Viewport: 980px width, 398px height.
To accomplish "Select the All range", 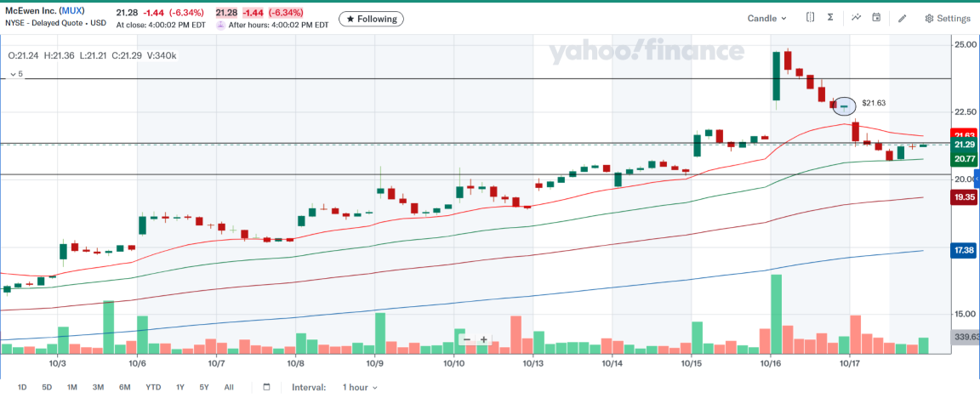I will 229,388.
